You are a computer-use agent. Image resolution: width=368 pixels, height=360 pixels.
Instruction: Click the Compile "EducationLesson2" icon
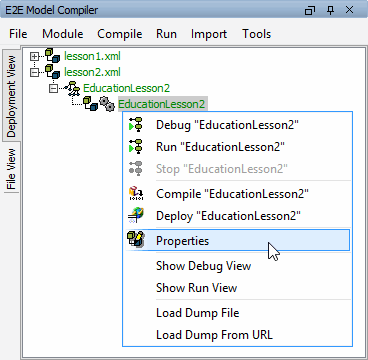pos(136,193)
